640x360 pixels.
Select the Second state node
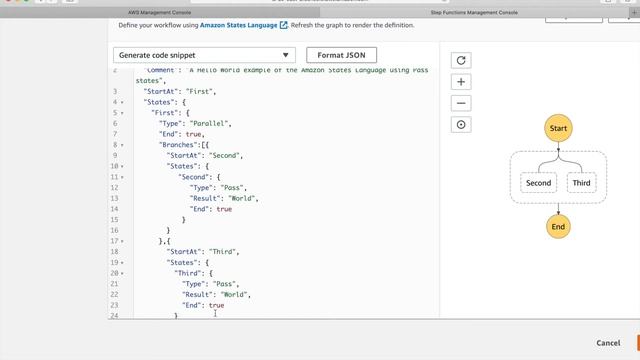coord(538,183)
